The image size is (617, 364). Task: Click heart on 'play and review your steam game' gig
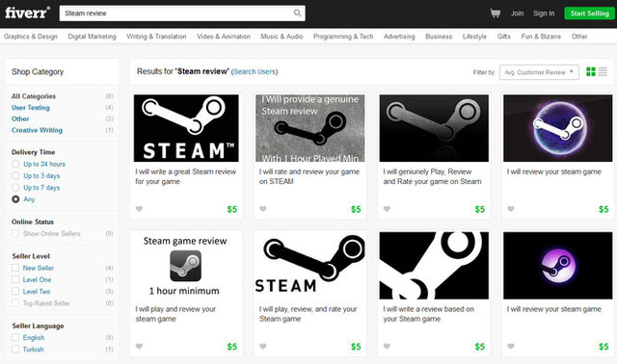click(x=139, y=347)
